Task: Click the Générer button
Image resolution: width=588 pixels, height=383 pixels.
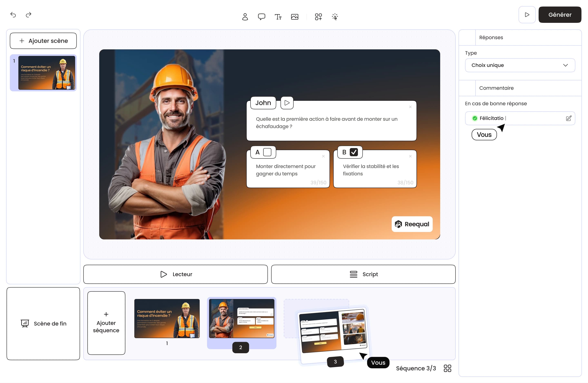Action: 560,15
